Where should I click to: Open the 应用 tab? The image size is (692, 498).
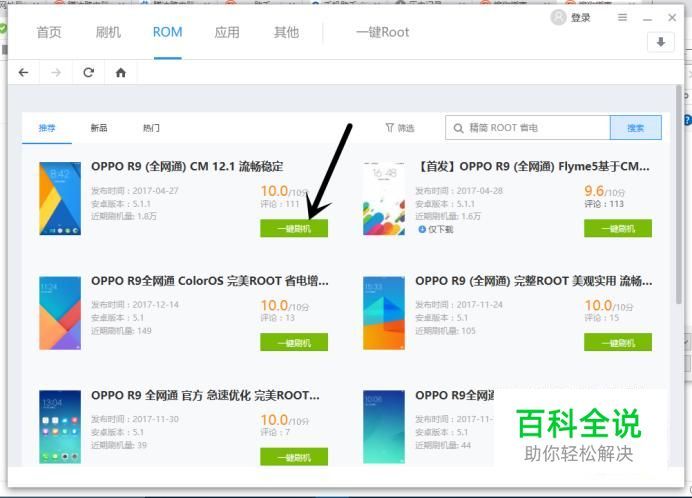coord(227,32)
